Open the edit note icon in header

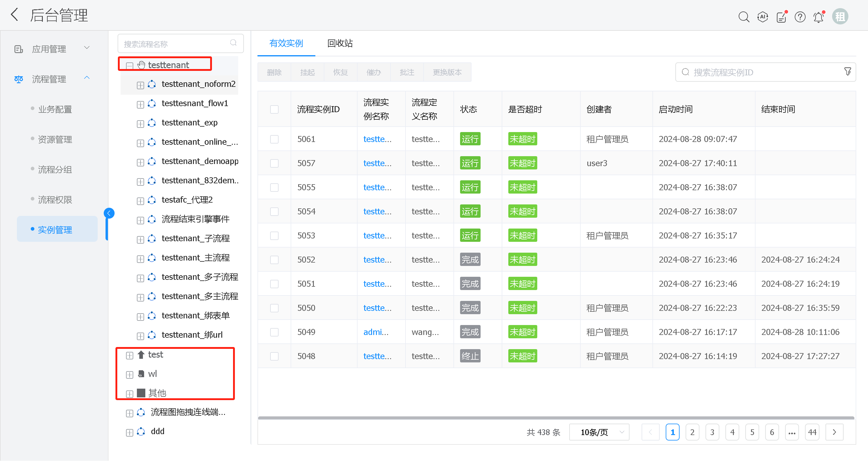[781, 17]
